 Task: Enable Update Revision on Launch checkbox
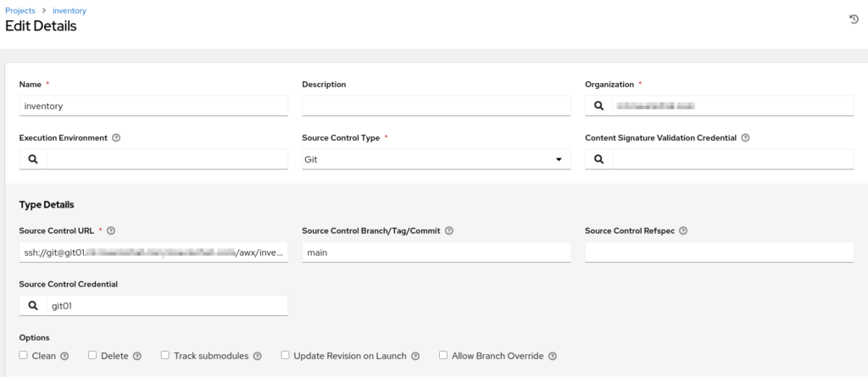pyautogui.click(x=286, y=356)
